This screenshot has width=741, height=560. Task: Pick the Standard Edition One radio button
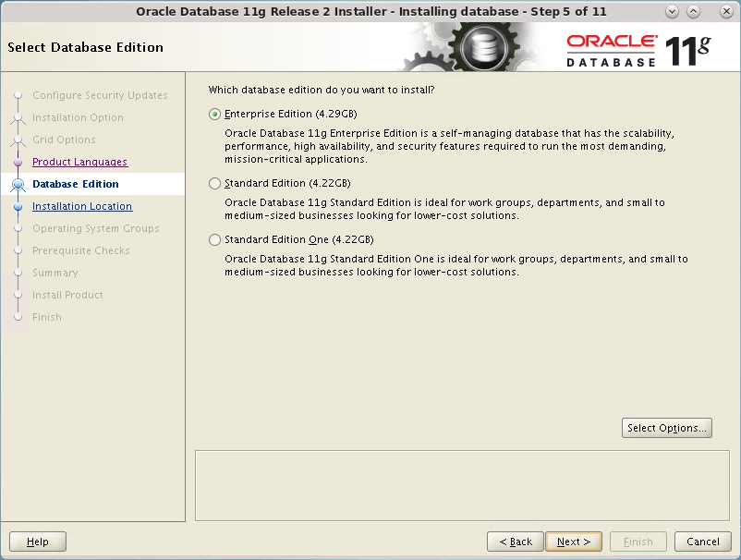click(215, 240)
